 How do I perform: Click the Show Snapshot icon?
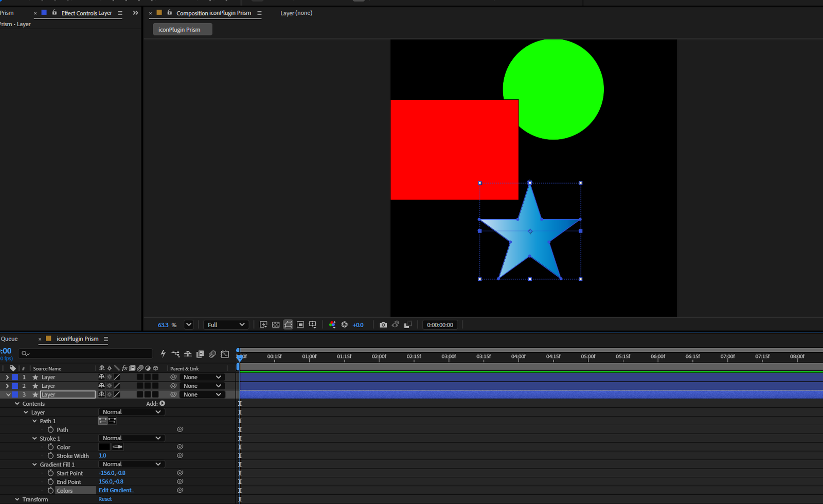[396, 325]
